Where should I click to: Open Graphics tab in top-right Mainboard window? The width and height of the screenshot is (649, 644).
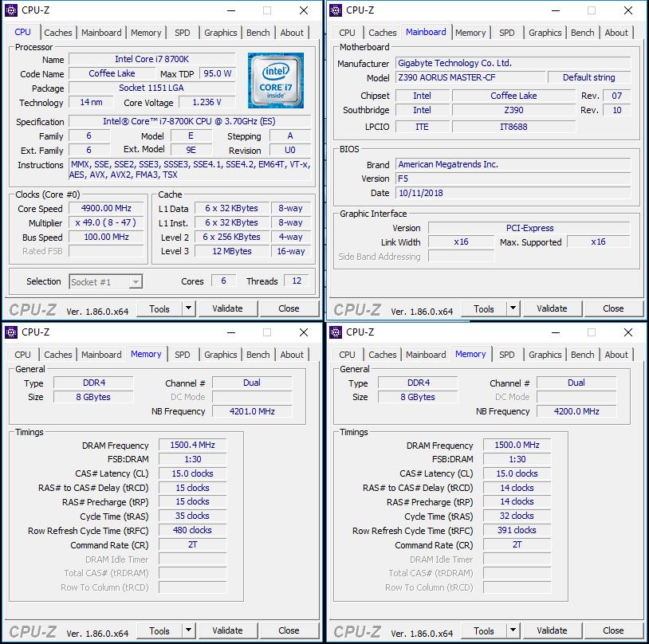pyautogui.click(x=545, y=33)
